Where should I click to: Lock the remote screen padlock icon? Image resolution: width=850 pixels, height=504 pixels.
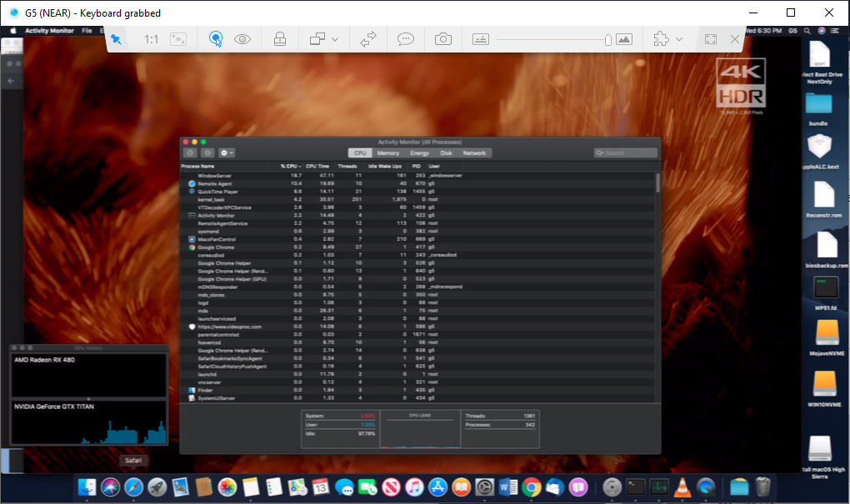pos(280,39)
